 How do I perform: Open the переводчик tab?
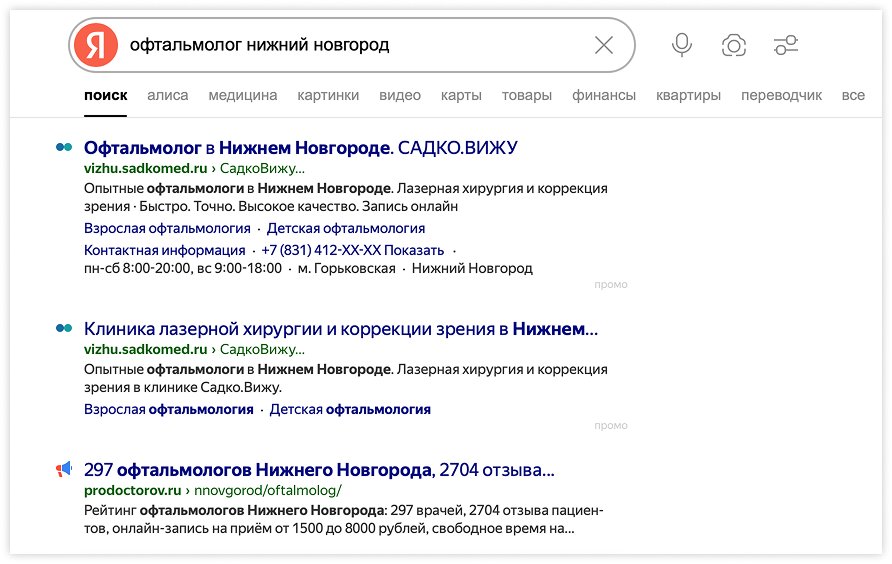[782, 95]
